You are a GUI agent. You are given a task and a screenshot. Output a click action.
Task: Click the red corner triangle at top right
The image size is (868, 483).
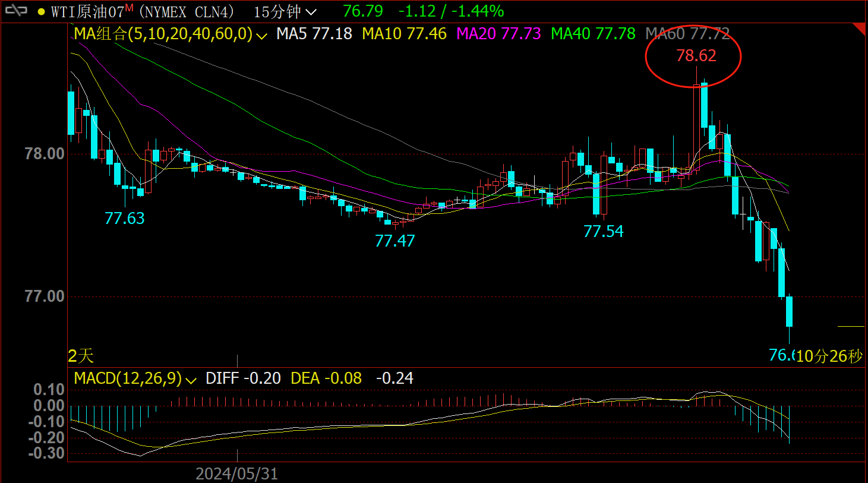[x=859, y=29]
